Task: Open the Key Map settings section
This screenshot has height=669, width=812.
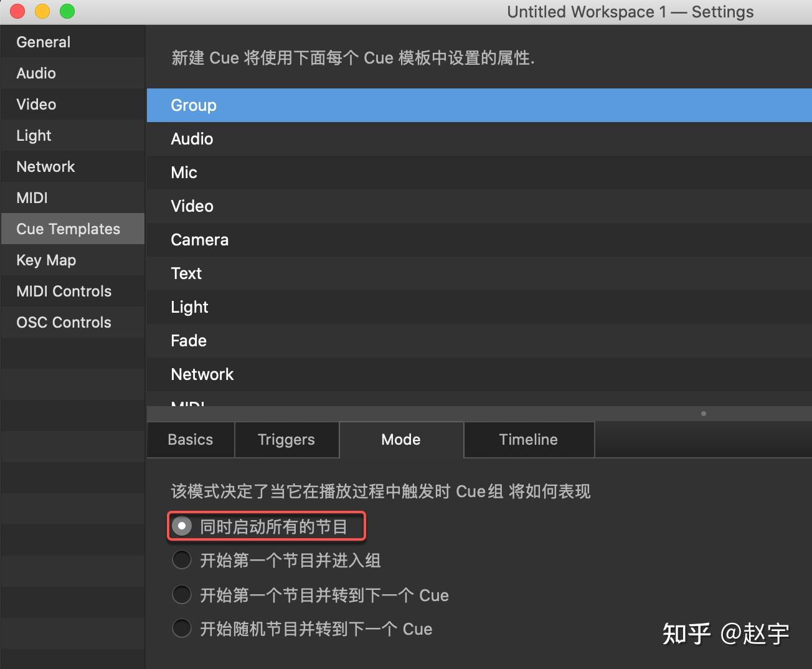Action: coord(73,260)
